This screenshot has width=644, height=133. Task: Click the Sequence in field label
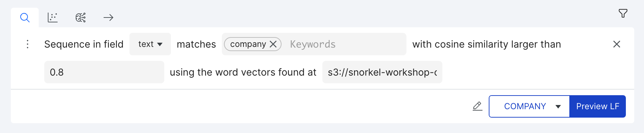pyautogui.click(x=84, y=44)
